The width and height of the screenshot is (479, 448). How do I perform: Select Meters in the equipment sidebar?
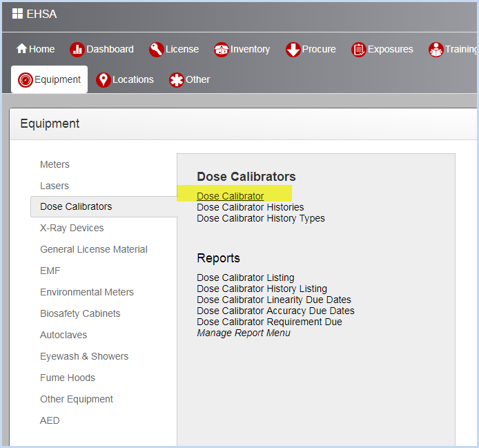click(x=55, y=164)
